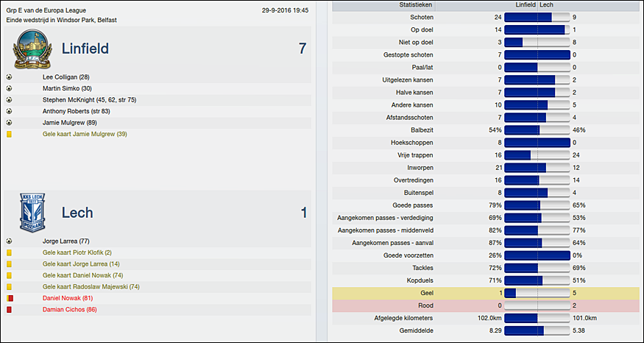The height and width of the screenshot is (343, 644).
Task: Click the Linfield club crest
Action: tap(32, 51)
